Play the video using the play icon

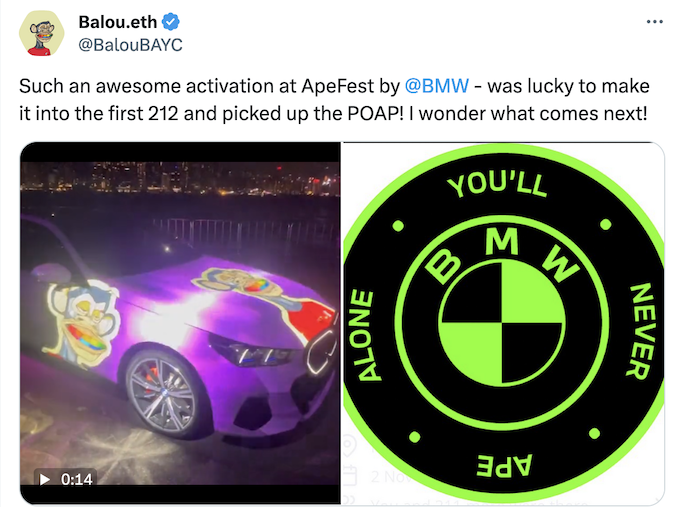[44, 479]
